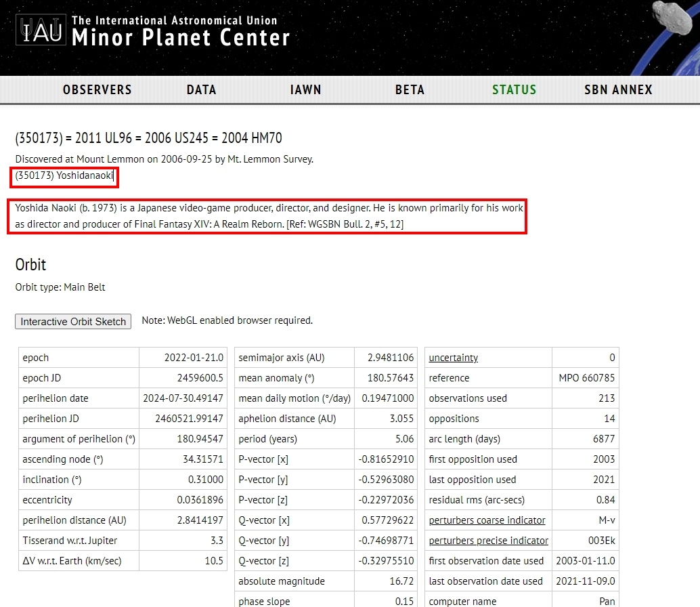Click the Yoshida Naoki citation paragraph
The width and height of the screenshot is (700, 607).
pos(269,216)
